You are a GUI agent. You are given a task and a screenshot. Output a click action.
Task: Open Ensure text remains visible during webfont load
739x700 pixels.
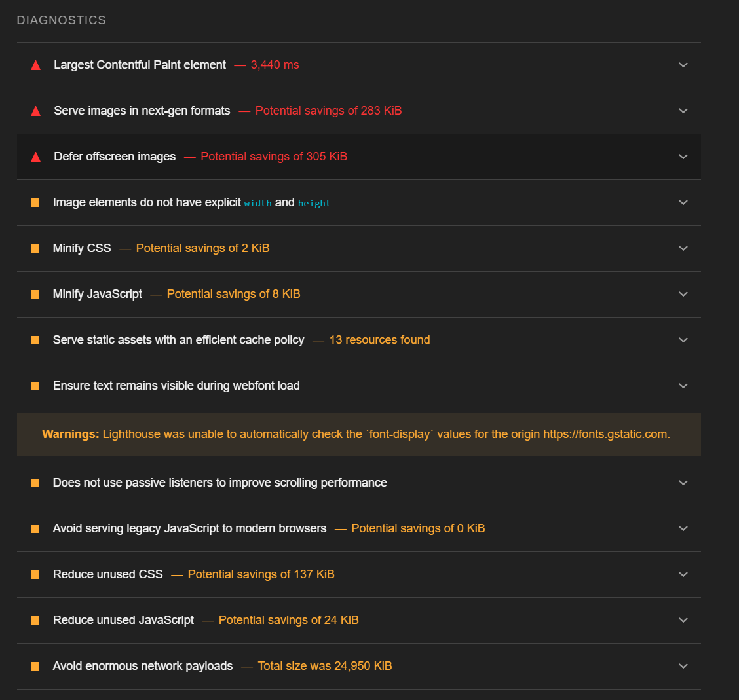(176, 386)
